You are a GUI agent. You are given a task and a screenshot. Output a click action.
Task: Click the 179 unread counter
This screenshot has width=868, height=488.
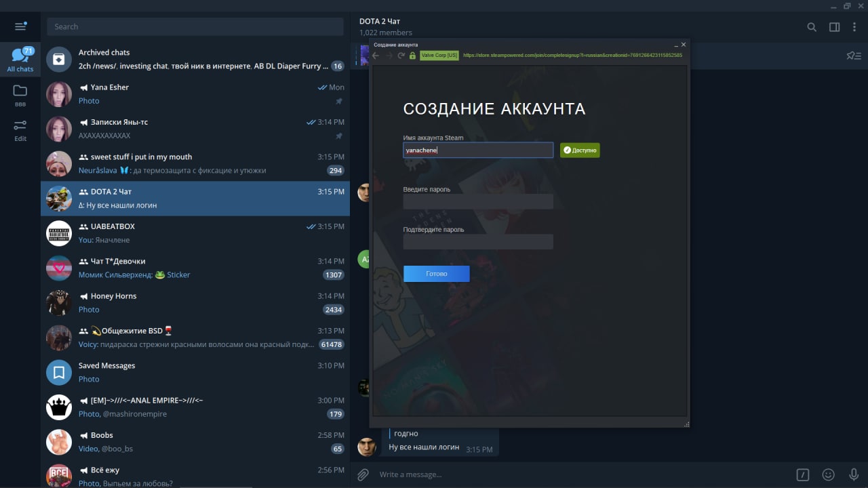[x=335, y=414]
